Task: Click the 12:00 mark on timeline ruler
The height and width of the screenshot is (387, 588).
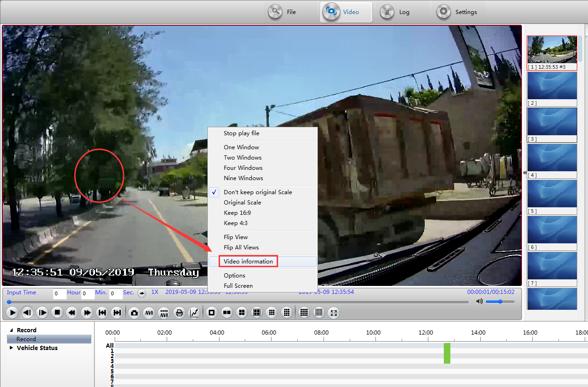Action: [x=426, y=333]
